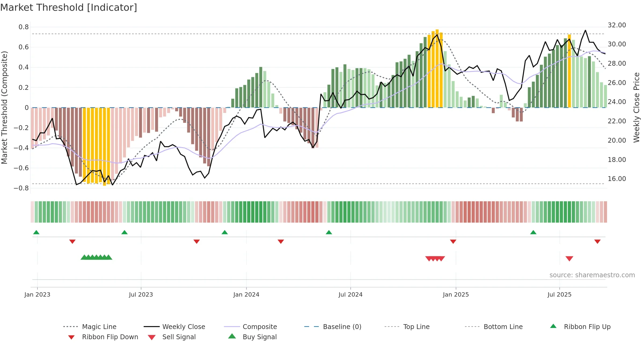Click the 20.00 price axis label
Viewport: 644px width, 362px height.
(617, 141)
